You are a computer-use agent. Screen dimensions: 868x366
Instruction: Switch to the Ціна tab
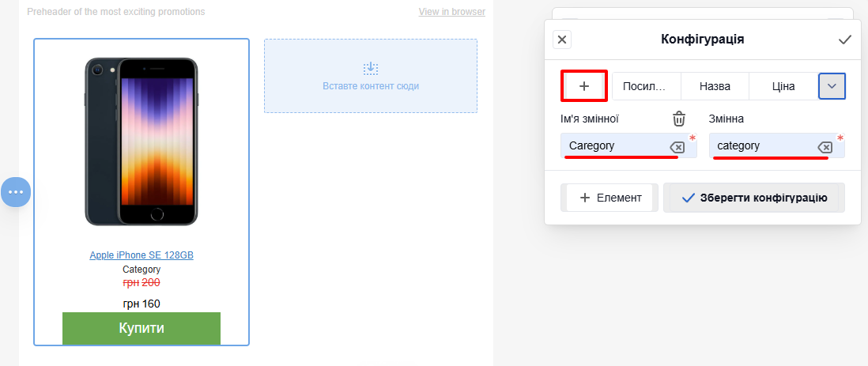coord(783,86)
